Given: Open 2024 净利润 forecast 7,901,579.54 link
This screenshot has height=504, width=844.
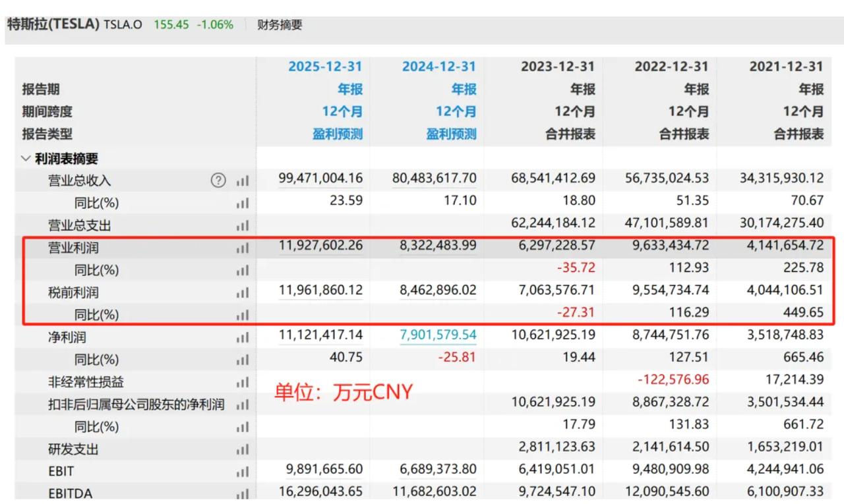Looking at the screenshot, I should pyautogui.click(x=438, y=335).
